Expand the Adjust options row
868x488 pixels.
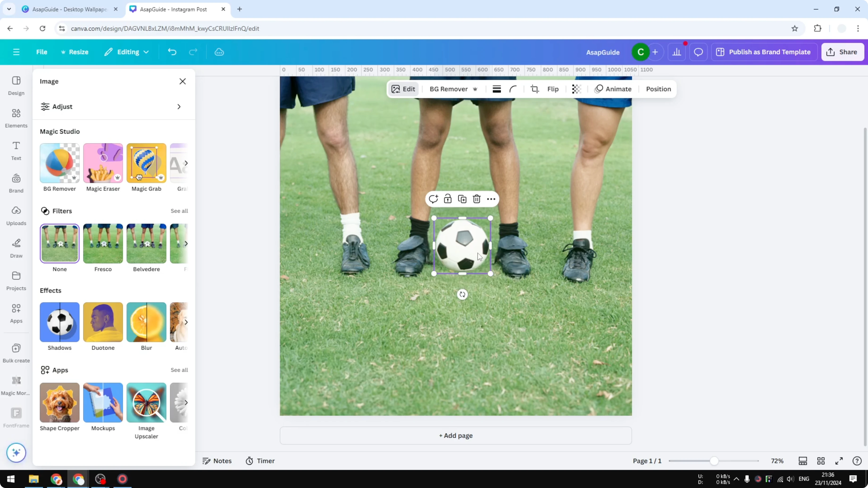pyautogui.click(x=179, y=106)
